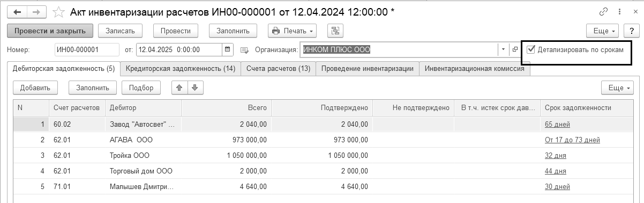Screen dimensions: 644x203
Task: Move row down arrow button
Action: point(195,88)
